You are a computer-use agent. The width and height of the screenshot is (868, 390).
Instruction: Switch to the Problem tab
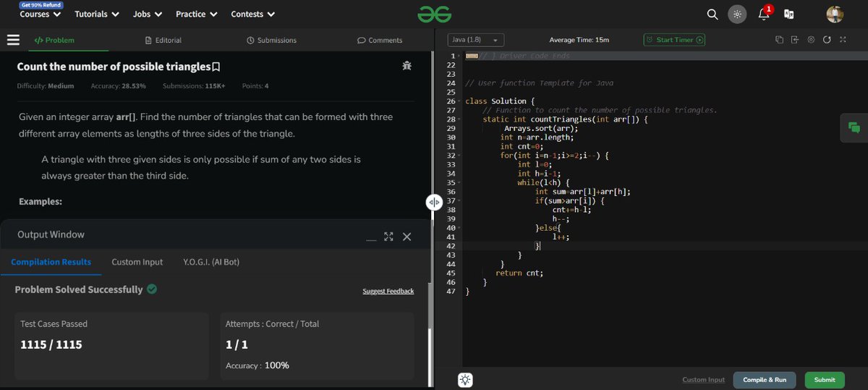(x=54, y=41)
